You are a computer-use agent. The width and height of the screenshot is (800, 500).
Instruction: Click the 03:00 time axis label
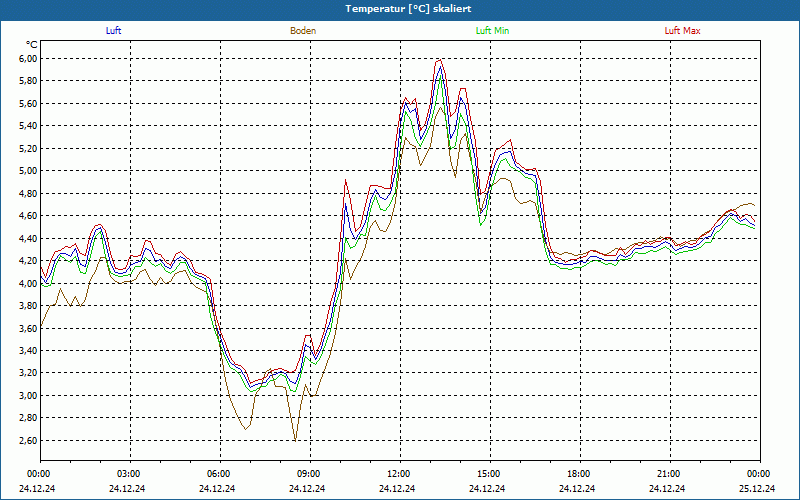coord(129,474)
